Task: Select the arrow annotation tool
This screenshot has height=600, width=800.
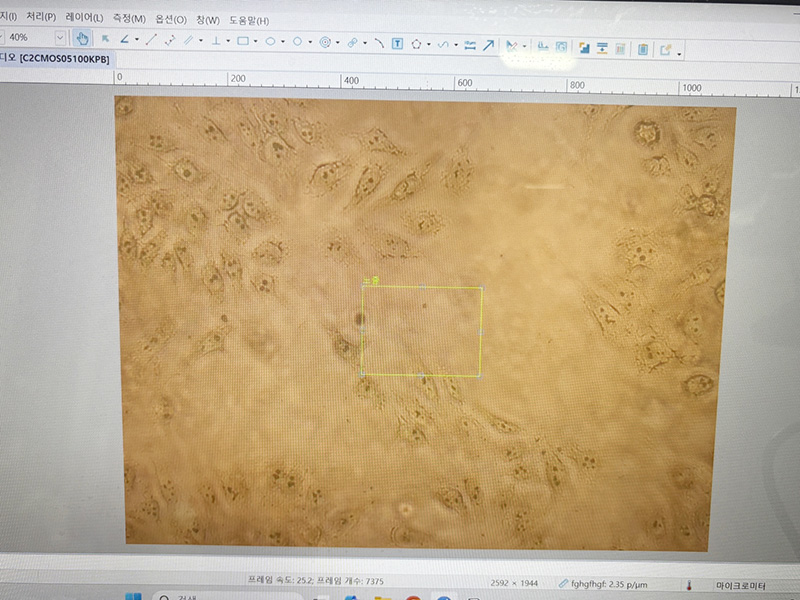Action: pyautogui.click(x=488, y=44)
